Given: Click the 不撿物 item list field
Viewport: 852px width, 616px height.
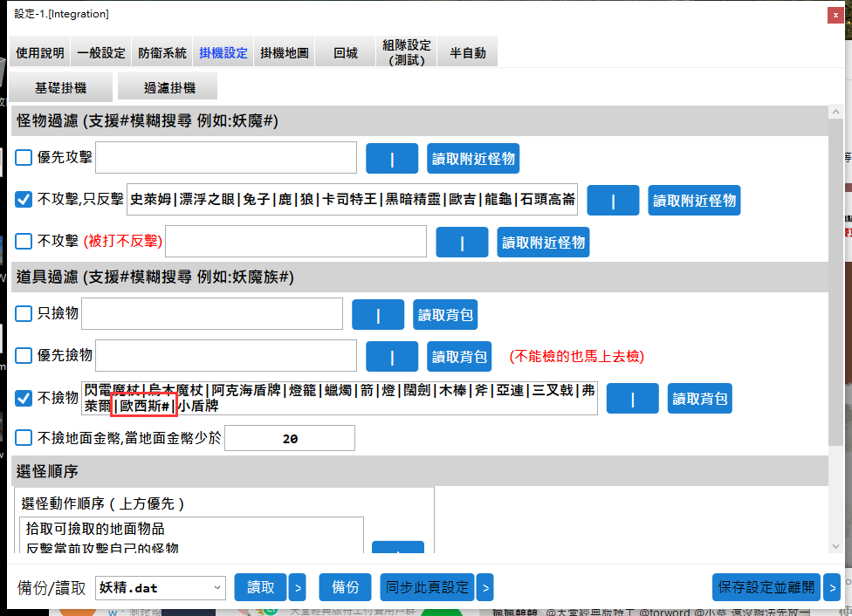Looking at the screenshot, I should [x=340, y=398].
